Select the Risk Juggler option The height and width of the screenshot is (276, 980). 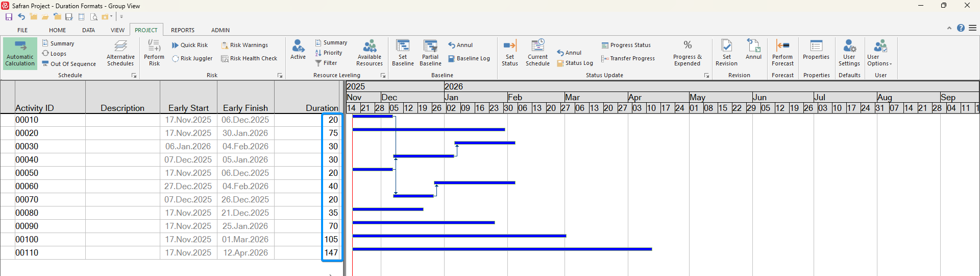coord(192,59)
